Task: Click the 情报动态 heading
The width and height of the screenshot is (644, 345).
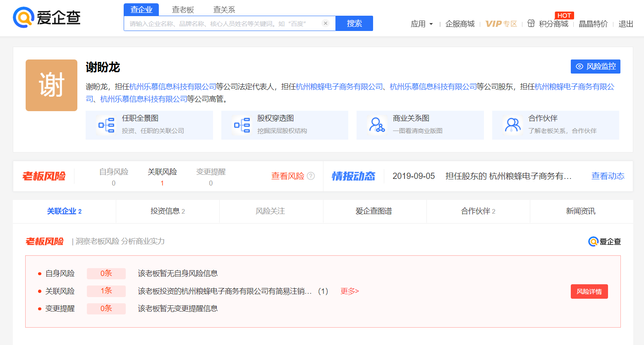Action: click(x=353, y=176)
